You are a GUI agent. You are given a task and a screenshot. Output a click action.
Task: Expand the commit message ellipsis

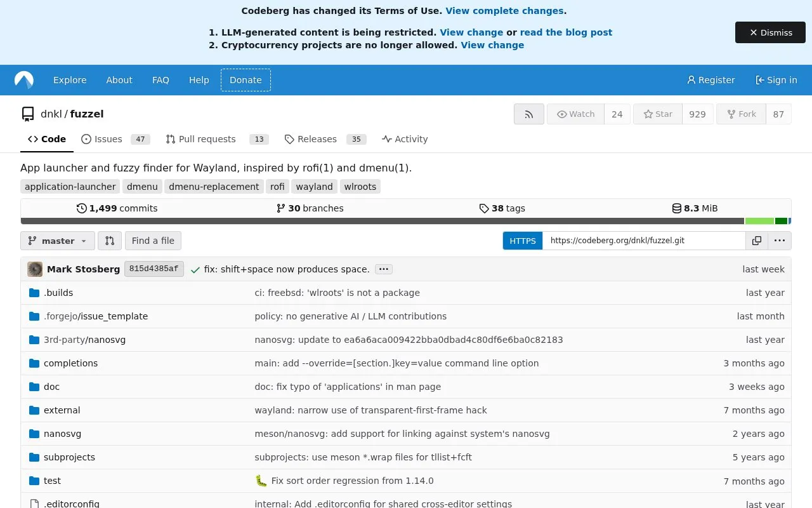click(383, 269)
